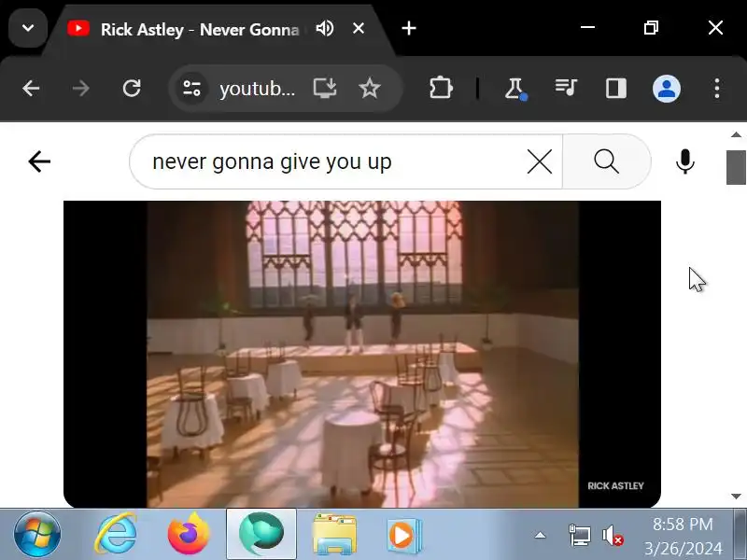This screenshot has height=560, width=747.
Task: Open Chrome Labs flask icon
Action: [515, 89]
